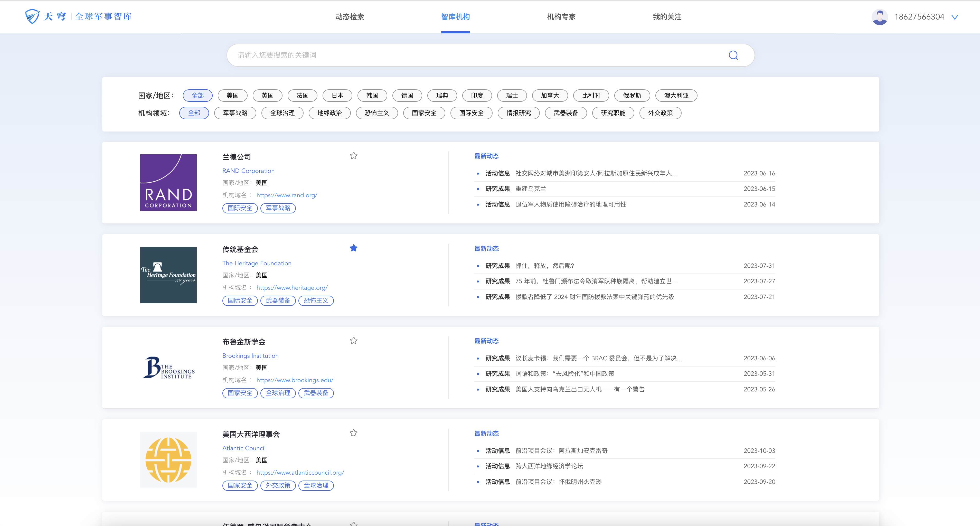Filter by country 法国
This screenshot has width=980, height=526.
point(303,96)
